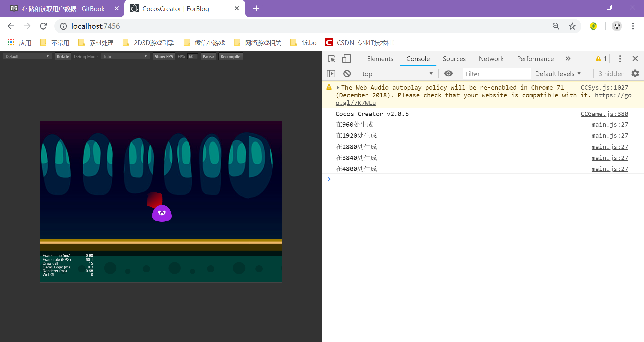Follow the goo.gl autoplay policy link
Viewport: 644px width, 342px height.
click(613, 95)
